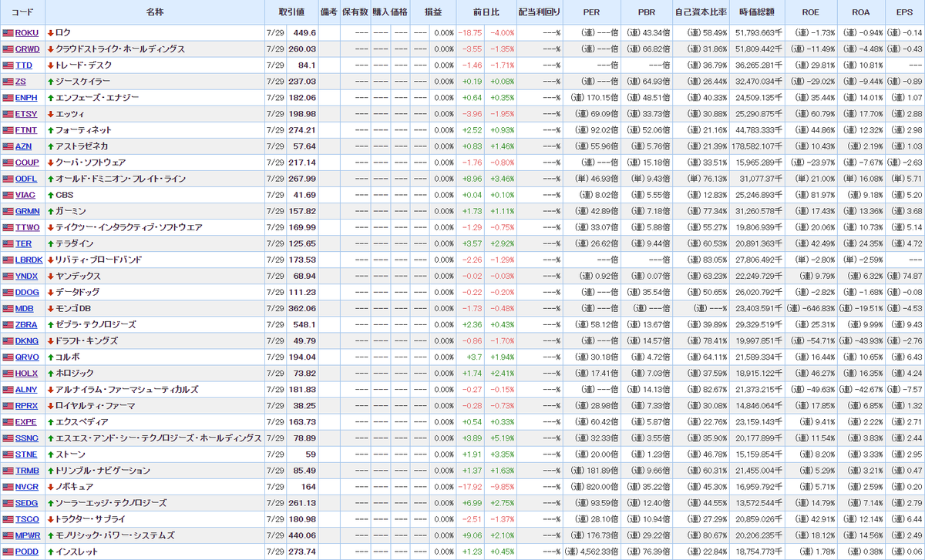Click the 配当利回り column header
This screenshot has width=925, height=560.
[x=540, y=12]
